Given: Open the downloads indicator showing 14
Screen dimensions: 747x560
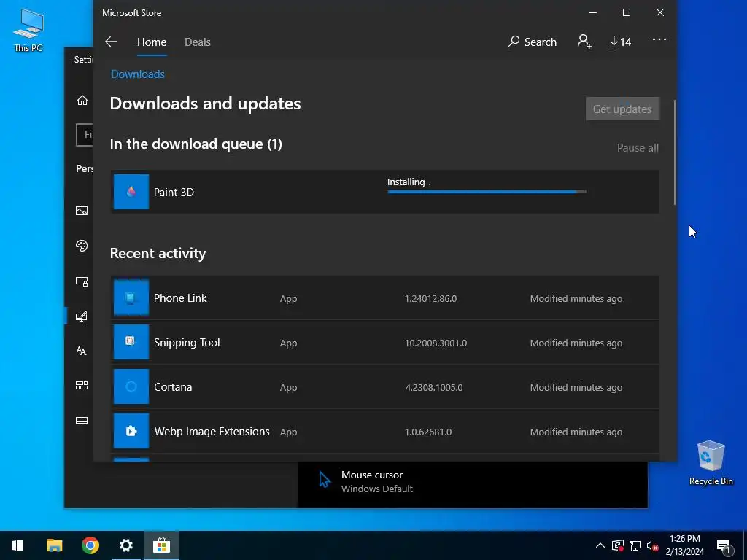Looking at the screenshot, I should click(x=621, y=42).
